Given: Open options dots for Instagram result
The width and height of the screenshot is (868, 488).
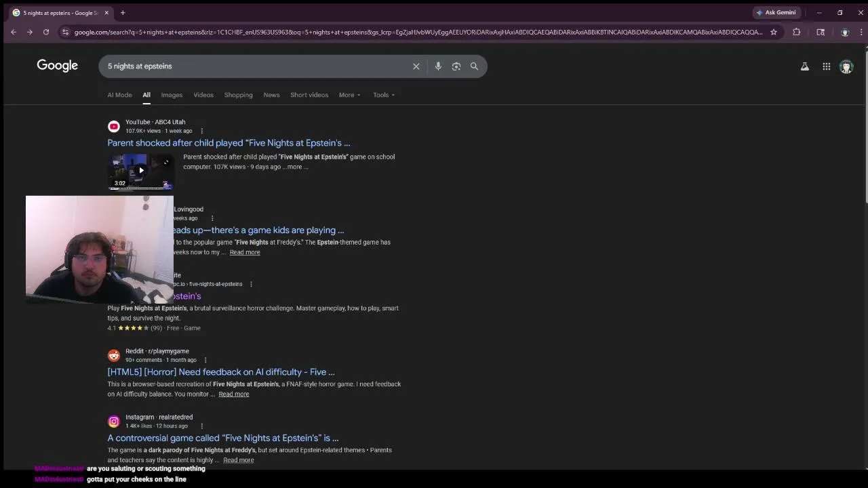Looking at the screenshot, I should click(201, 426).
